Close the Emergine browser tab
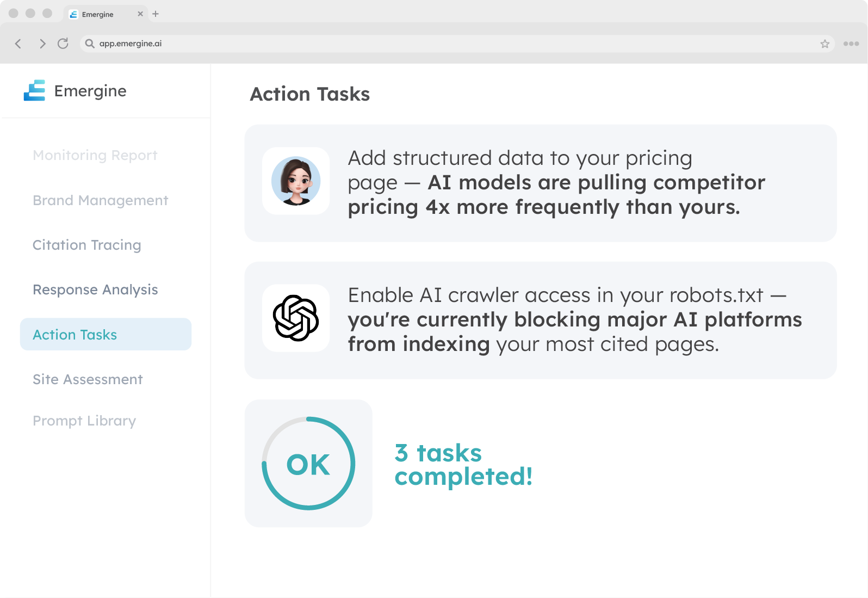Image resolution: width=868 pixels, height=598 pixels. pos(140,14)
